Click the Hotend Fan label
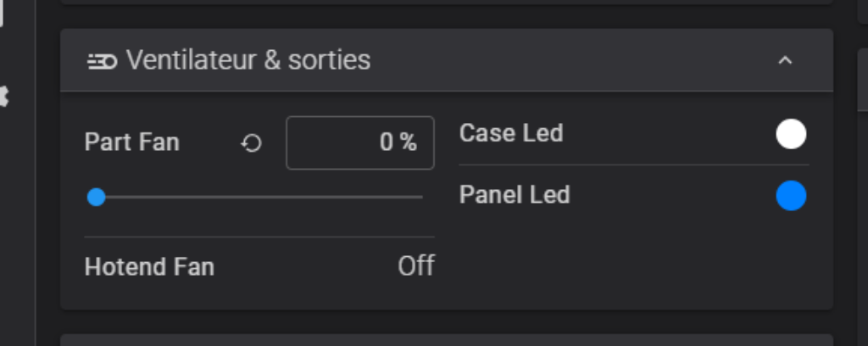Image resolution: width=868 pixels, height=346 pixels. pyautogui.click(x=149, y=267)
